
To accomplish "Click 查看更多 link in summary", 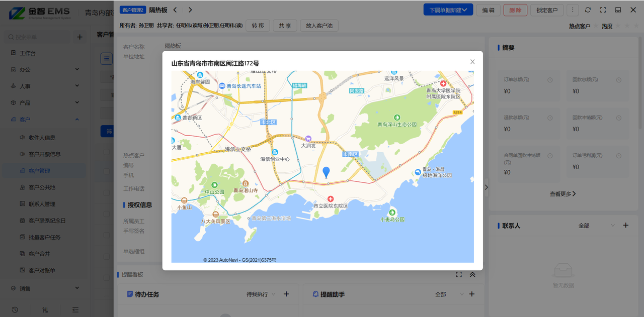I will [x=562, y=194].
